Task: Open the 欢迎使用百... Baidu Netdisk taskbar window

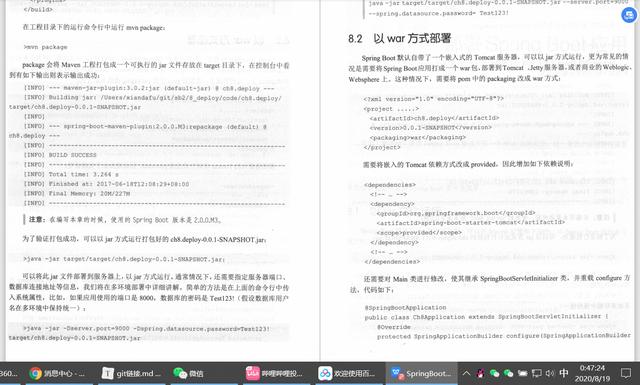Action: pos(347,373)
